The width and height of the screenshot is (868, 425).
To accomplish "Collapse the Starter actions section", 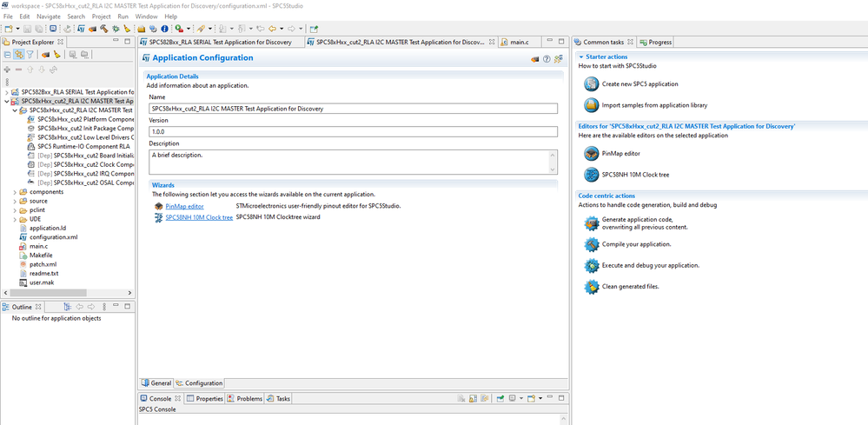I will 580,56.
